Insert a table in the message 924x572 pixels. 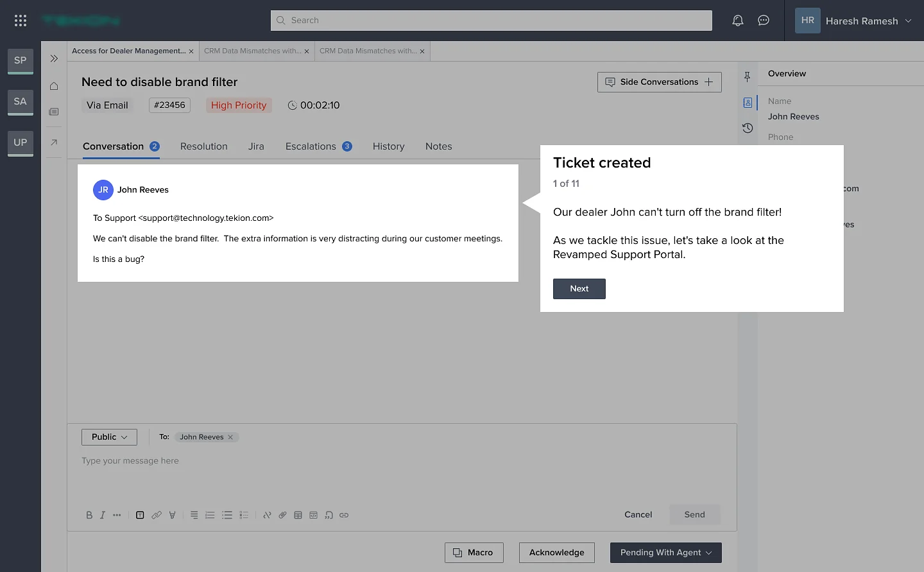point(298,515)
